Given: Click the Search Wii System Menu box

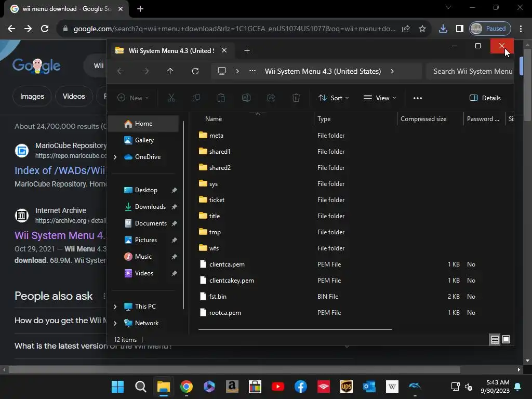Looking at the screenshot, I should 470,71.
